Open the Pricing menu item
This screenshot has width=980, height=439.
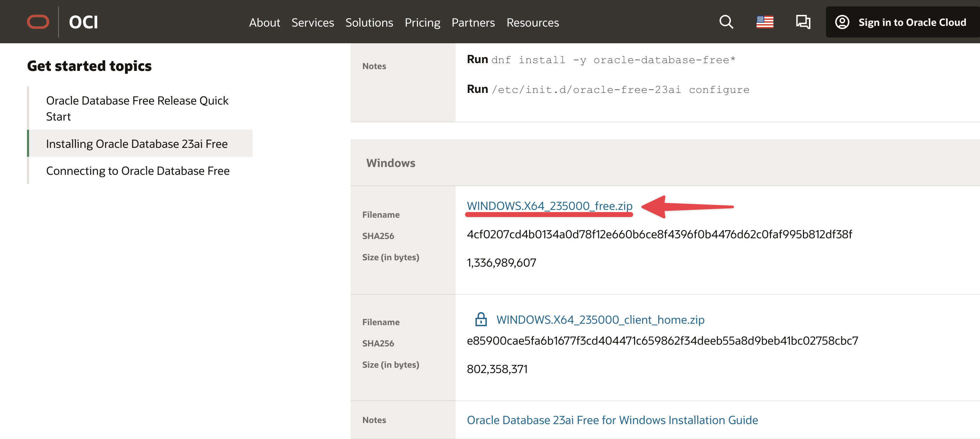coord(422,23)
